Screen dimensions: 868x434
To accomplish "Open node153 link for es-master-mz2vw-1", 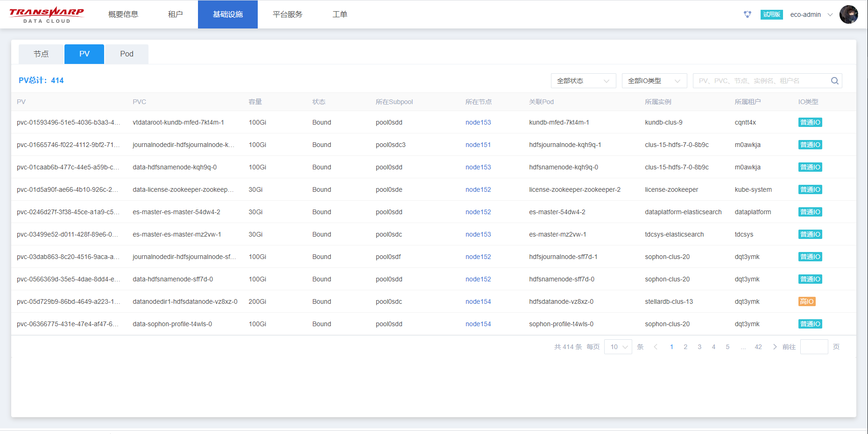I will 478,234.
